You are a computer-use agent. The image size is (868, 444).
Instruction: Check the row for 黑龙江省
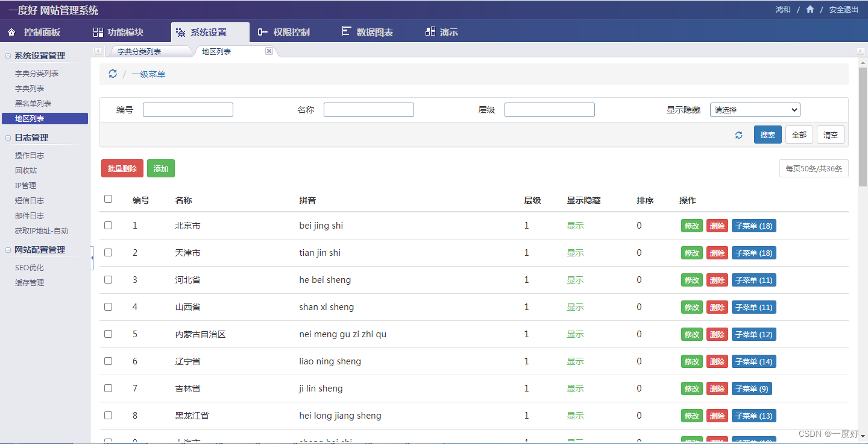[x=108, y=416]
